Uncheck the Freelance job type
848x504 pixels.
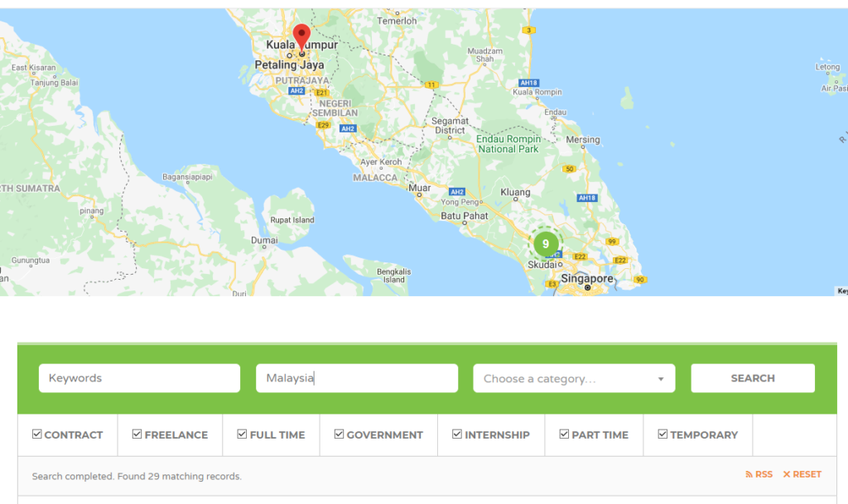coord(137,434)
